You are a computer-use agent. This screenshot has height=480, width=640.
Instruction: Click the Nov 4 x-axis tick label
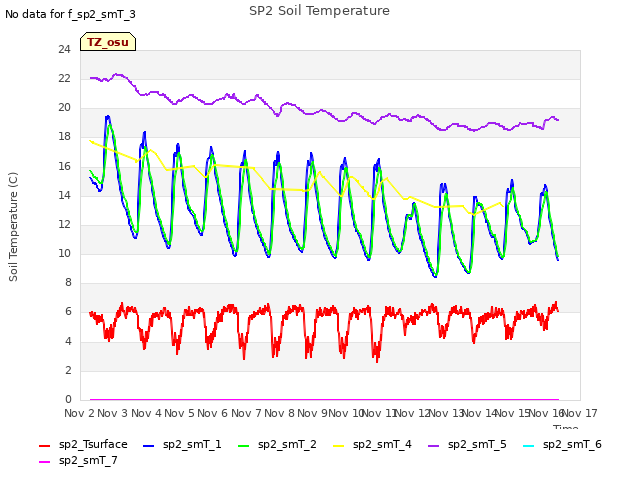tap(146, 413)
